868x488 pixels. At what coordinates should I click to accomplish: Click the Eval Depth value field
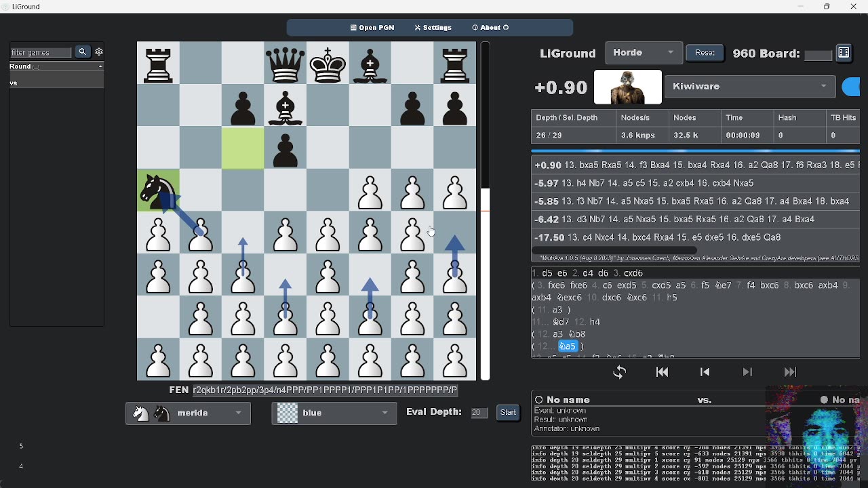(x=479, y=413)
